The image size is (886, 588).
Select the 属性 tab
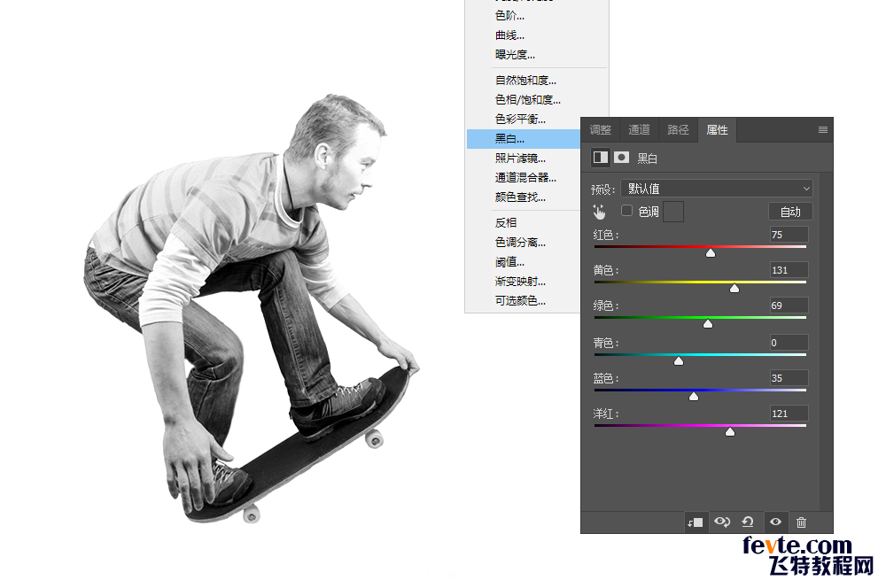pyautogui.click(x=717, y=130)
